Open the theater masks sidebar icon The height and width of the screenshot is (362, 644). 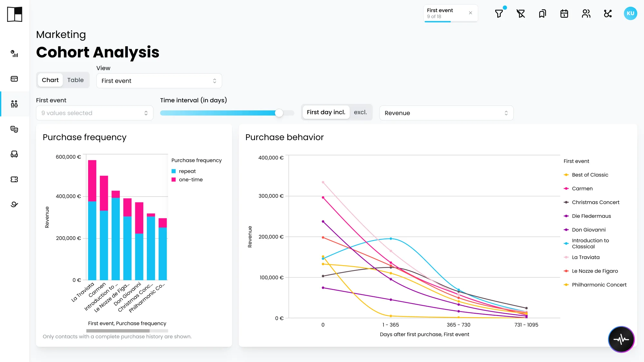click(x=14, y=129)
